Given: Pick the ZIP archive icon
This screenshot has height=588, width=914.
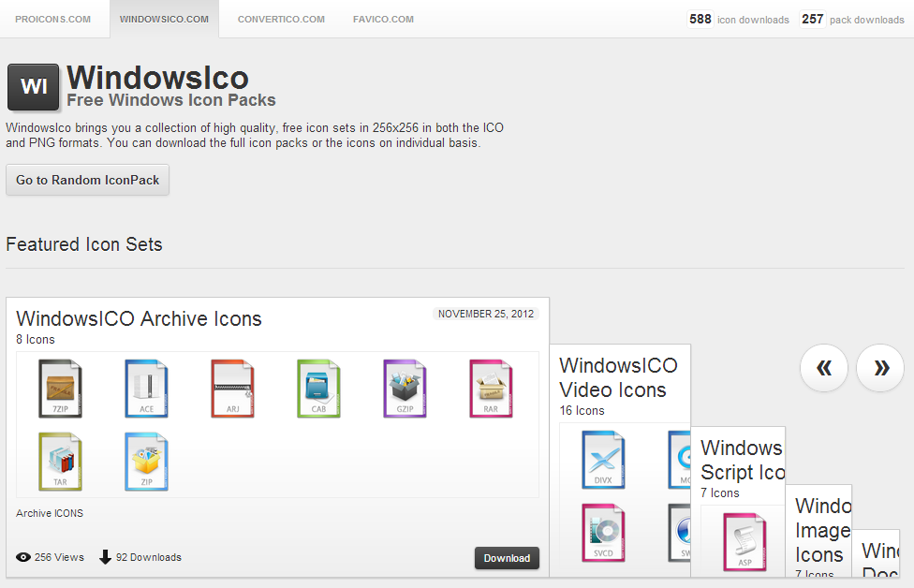Looking at the screenshot, I should coord(146,462).
